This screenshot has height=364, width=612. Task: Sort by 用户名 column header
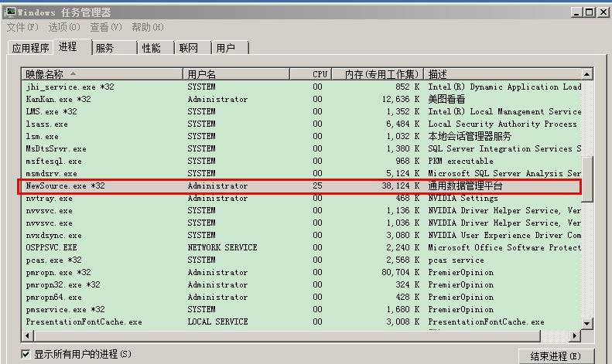[236, 74]
